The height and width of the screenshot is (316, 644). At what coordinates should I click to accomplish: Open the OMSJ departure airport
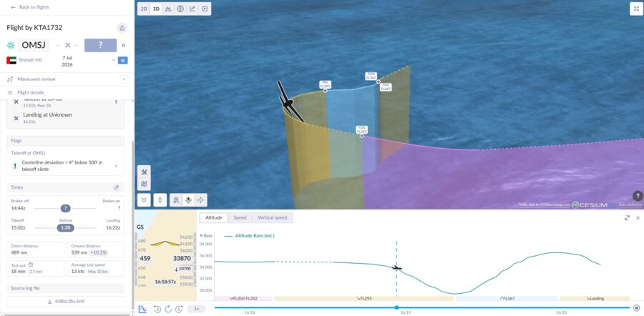click(33, 45)
